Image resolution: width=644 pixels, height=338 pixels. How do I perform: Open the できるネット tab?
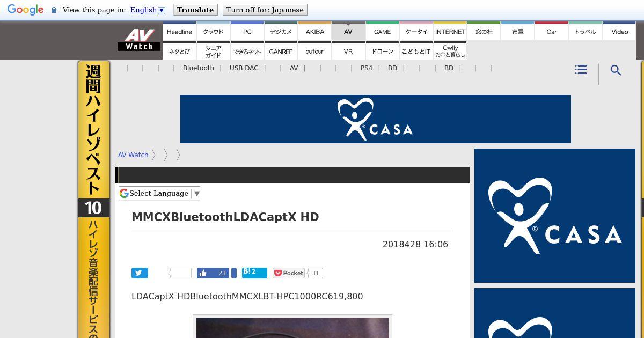[247, 51]
